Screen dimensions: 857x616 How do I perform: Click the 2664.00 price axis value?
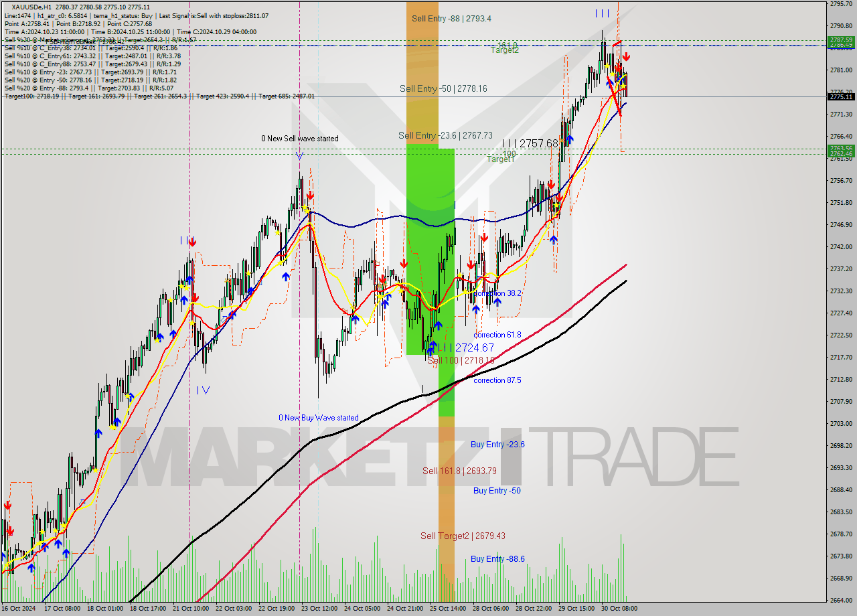coord(841,600)
